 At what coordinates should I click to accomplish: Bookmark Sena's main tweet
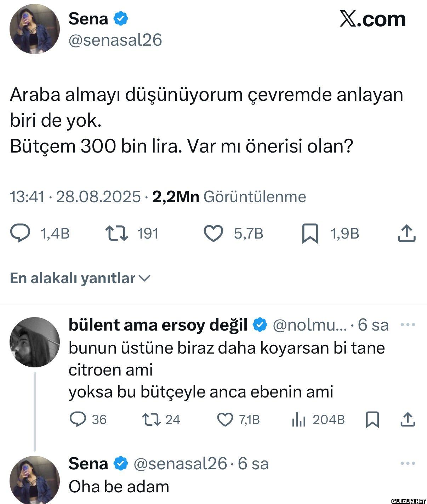(x=310, y=234)
